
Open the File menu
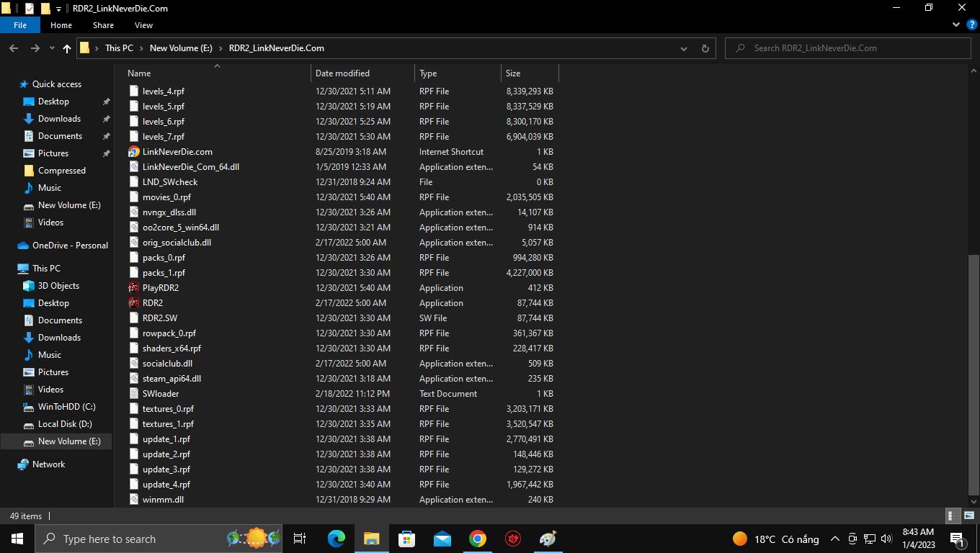20,25
